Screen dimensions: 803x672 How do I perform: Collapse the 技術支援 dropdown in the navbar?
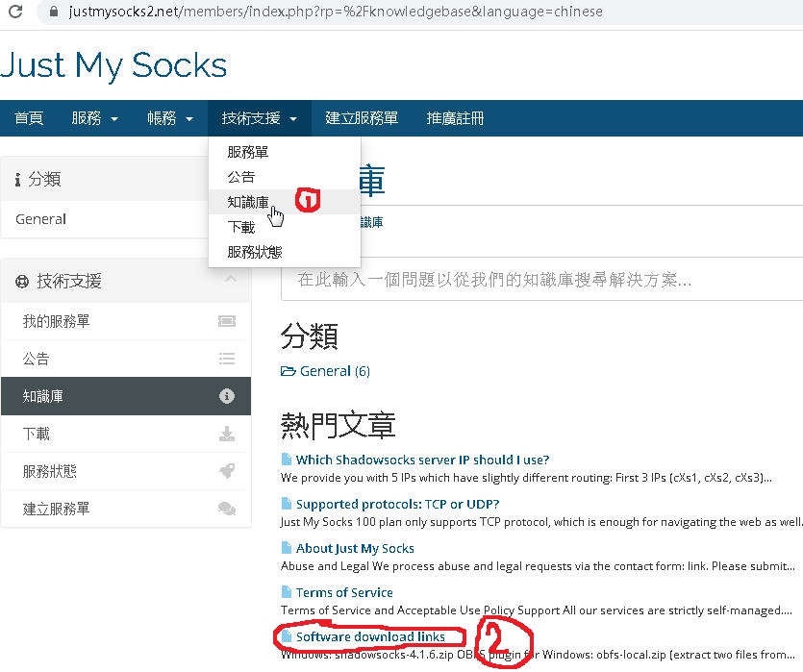pos(259,118)
